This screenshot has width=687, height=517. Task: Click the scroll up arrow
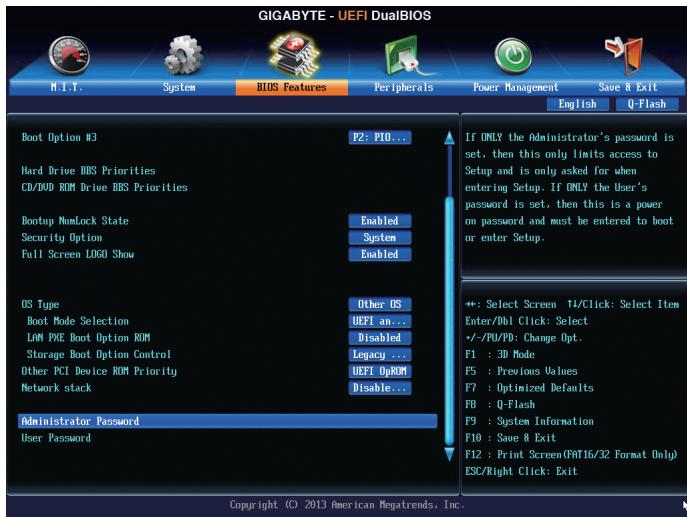(x=449, y=137)
